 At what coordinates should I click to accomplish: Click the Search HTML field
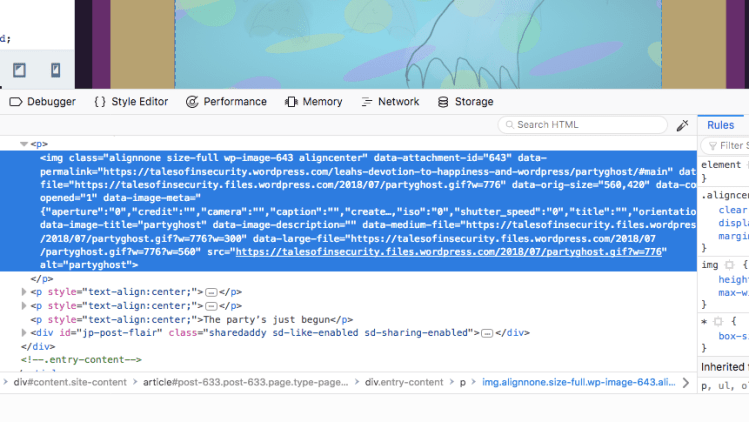pyautogui.click(x=582, y=125)
